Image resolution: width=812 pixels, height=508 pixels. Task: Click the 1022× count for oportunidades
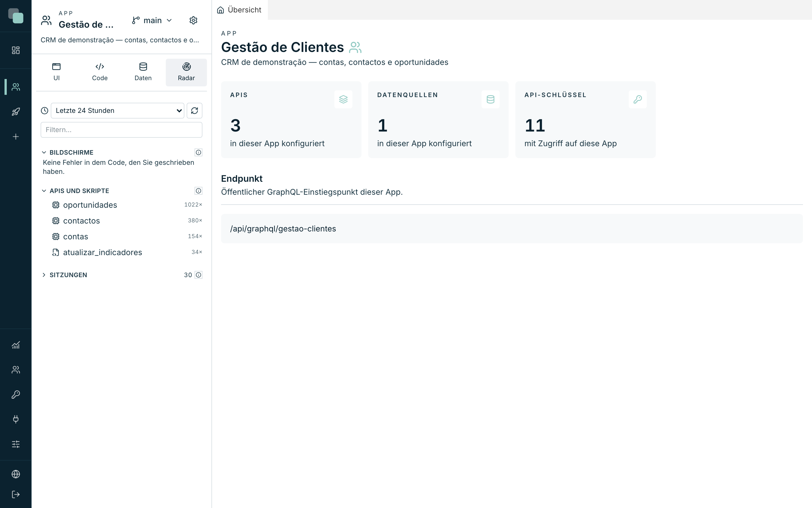click(193, 205)
